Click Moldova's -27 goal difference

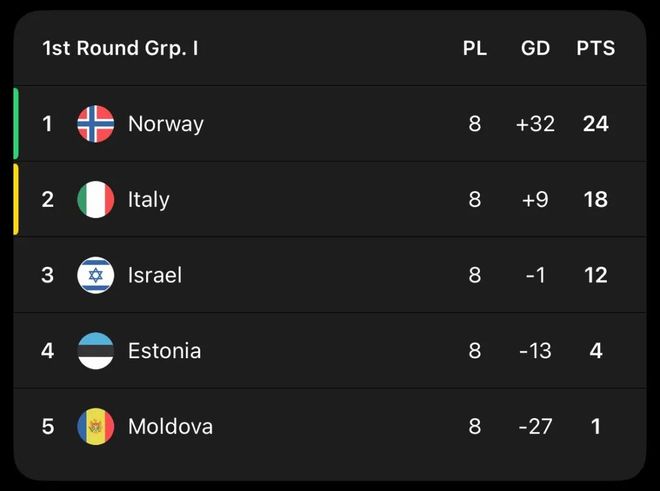536,427
